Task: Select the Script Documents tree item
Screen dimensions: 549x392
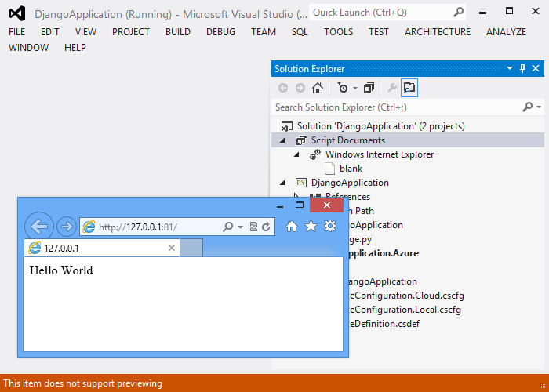Action: click(348, 140)
